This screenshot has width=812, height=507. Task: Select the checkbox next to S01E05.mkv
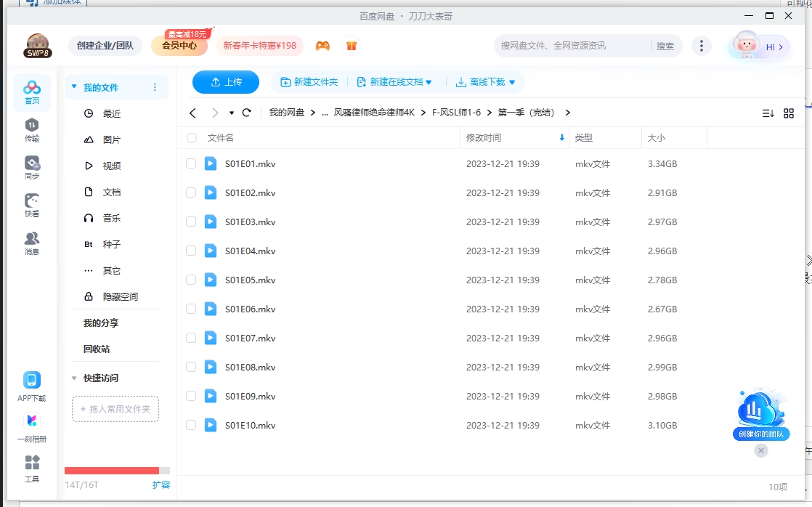[x=191, y=280]
